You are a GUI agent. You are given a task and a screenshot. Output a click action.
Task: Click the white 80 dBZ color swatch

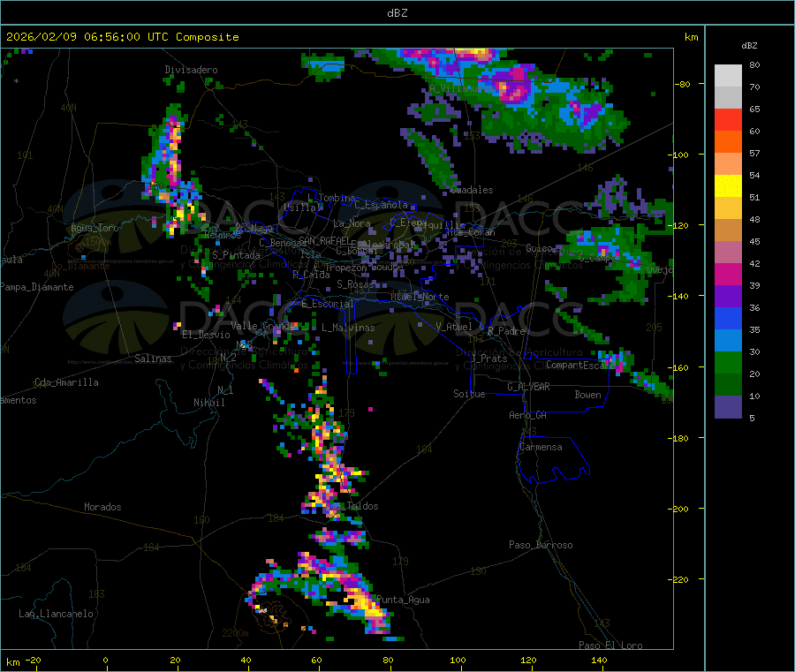coord(728,76)
